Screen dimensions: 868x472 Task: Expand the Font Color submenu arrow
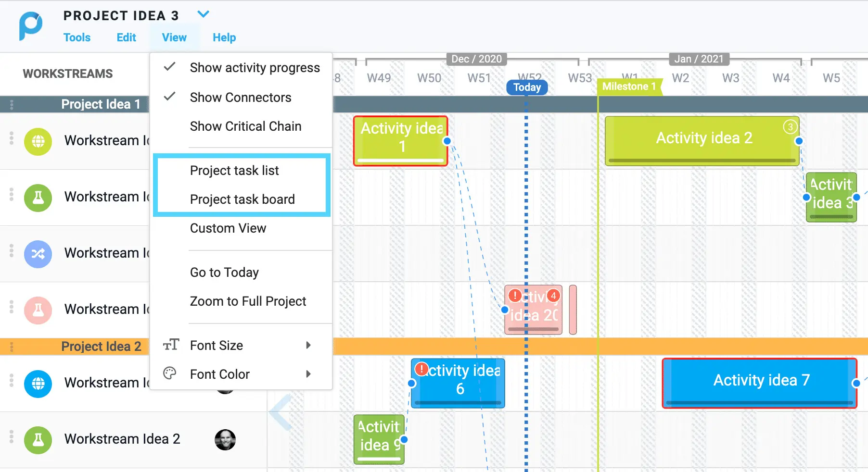(x=308, y=374)
